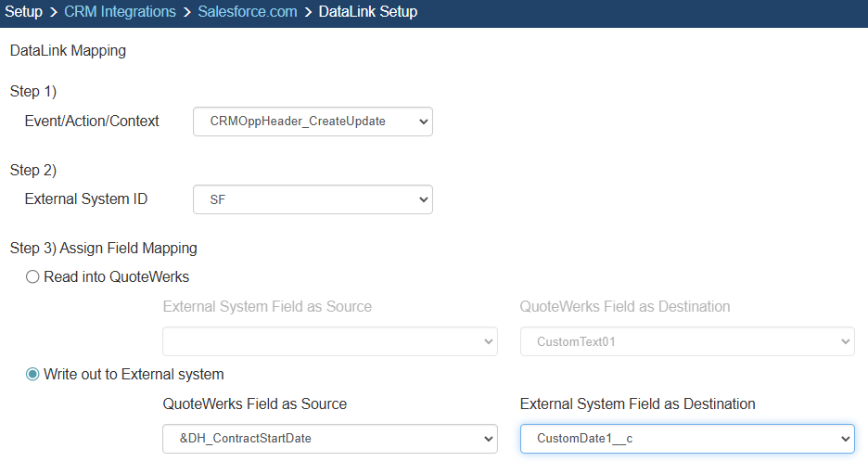Click the DataLink Setup breadcrumb

click(367, 12)
